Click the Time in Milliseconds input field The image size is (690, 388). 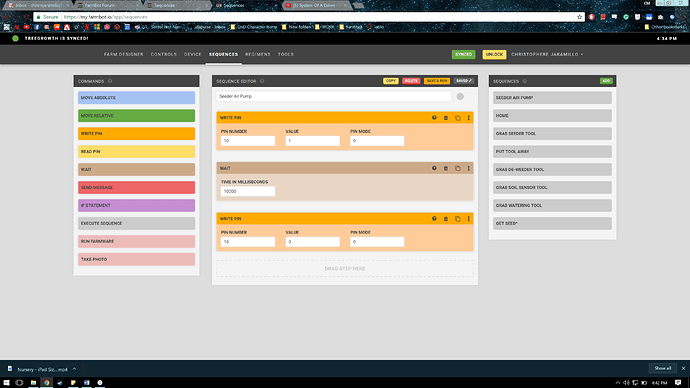point(248,191)
